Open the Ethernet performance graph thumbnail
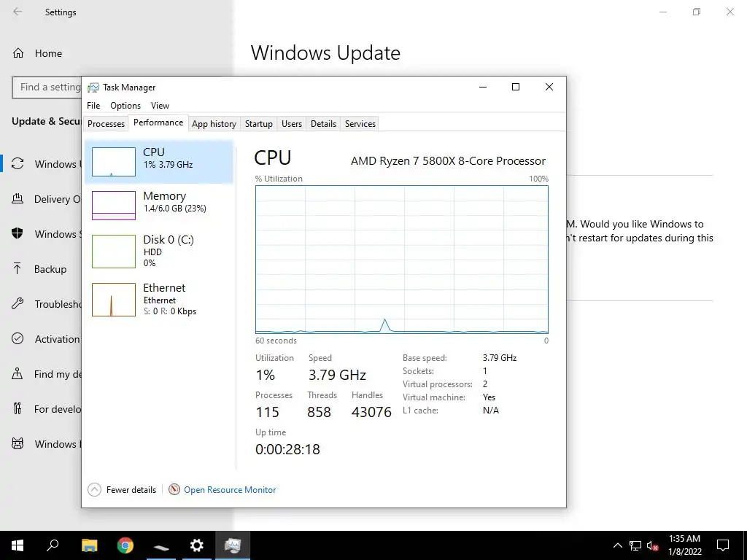The image size is (747, 560). 113,300
